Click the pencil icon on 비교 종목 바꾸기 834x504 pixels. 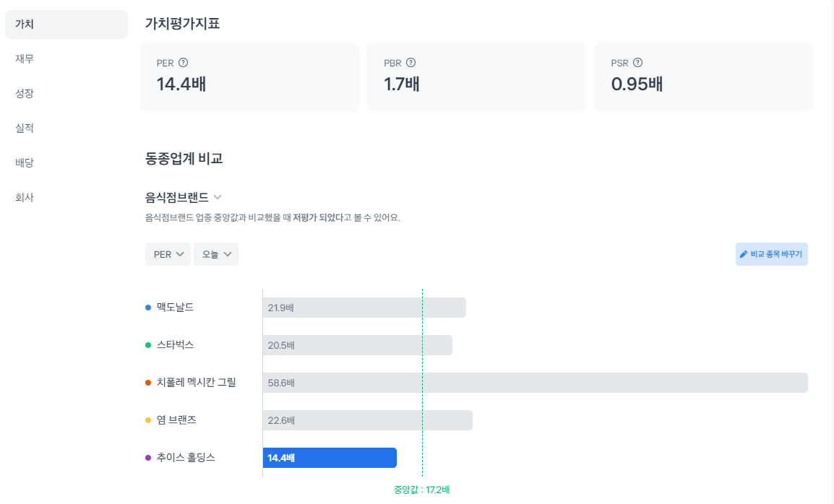point(744,253)
